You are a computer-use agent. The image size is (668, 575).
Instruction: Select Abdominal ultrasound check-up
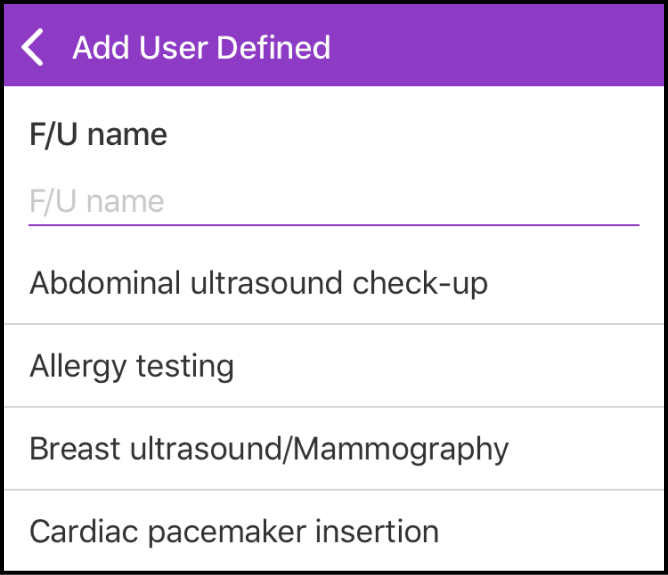(259, 283)
